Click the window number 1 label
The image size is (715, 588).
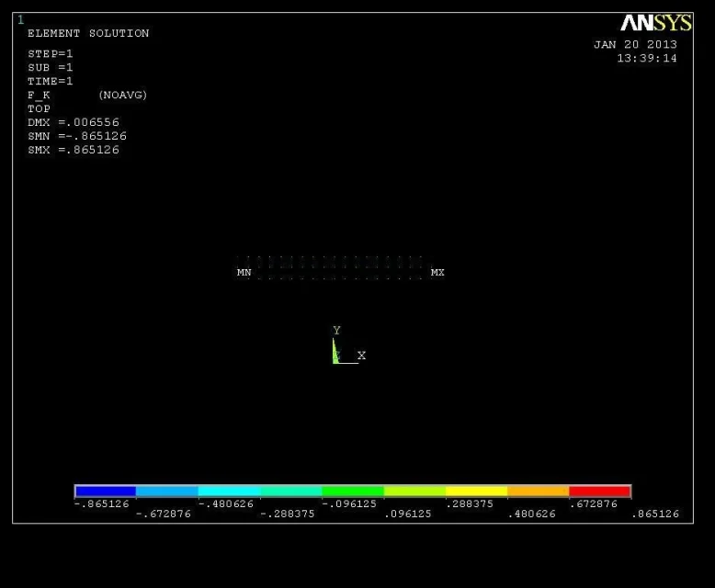tap(20, 19)
